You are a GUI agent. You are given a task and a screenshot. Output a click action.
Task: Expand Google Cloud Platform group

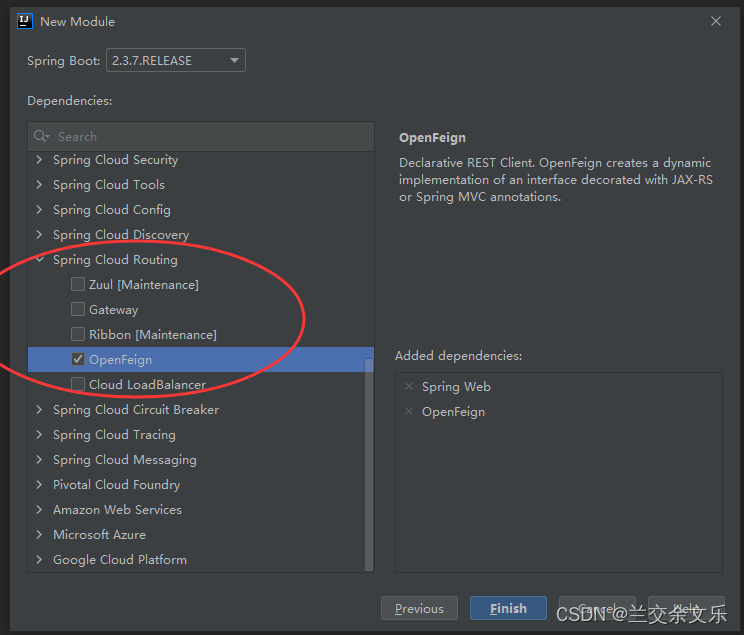tap(39, 560)
